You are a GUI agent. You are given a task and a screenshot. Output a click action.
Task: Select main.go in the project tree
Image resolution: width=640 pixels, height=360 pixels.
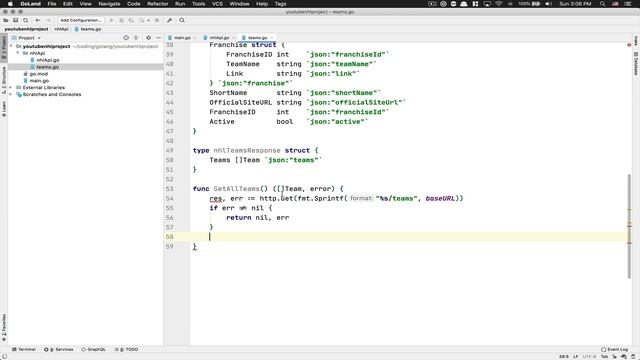(39, 81)
